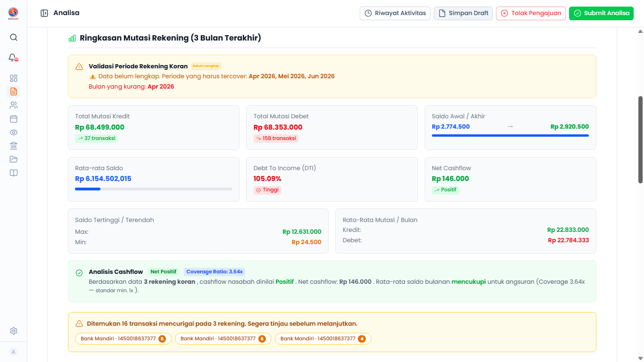Click the 37 transaksi badge
The width and height of the screenshot is (644, 362).
96,139
